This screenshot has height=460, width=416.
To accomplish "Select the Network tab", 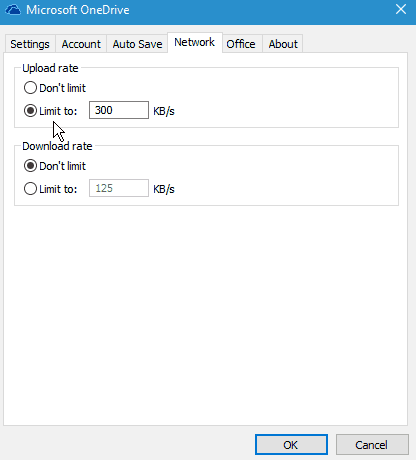I will (x=195, y=42).
